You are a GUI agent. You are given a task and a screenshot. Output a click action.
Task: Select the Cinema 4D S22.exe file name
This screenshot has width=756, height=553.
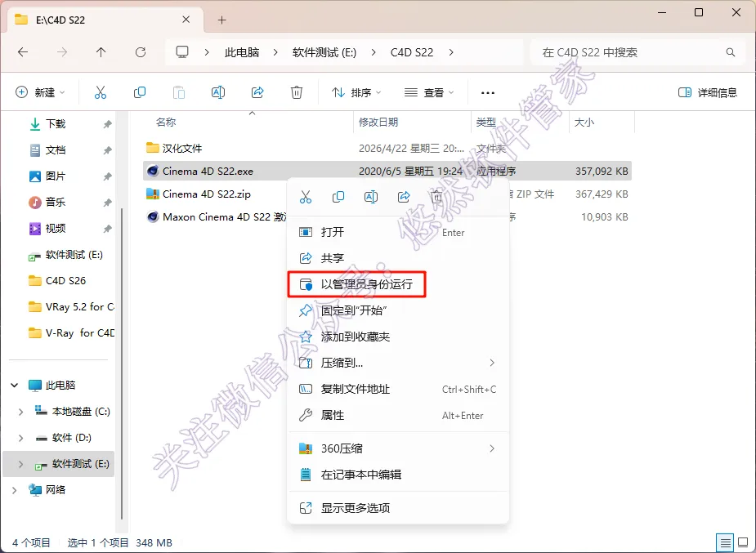point(208,171)
